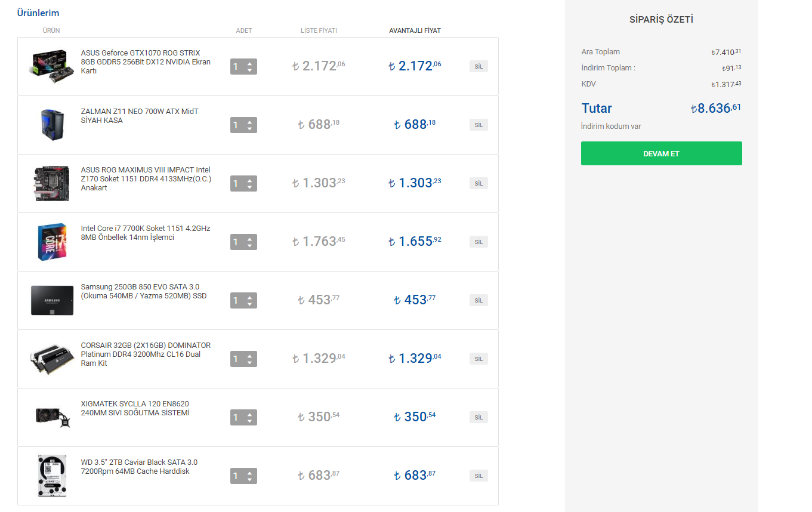Open quantity selector for Intel Core i7 7700K

(x=243, y=242)
